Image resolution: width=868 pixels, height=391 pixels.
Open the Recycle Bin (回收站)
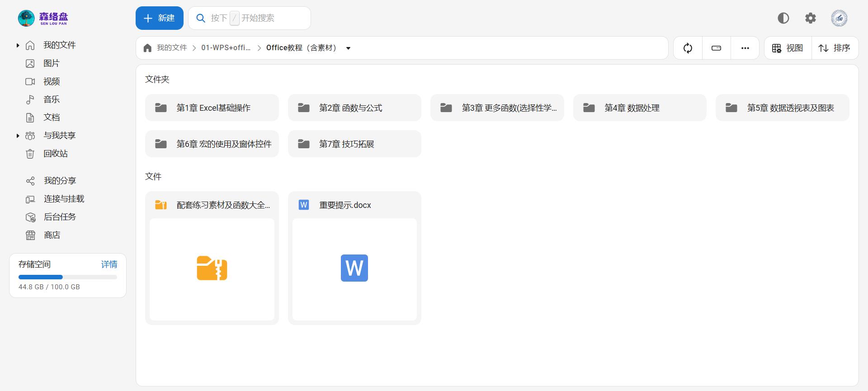point(55,154)
